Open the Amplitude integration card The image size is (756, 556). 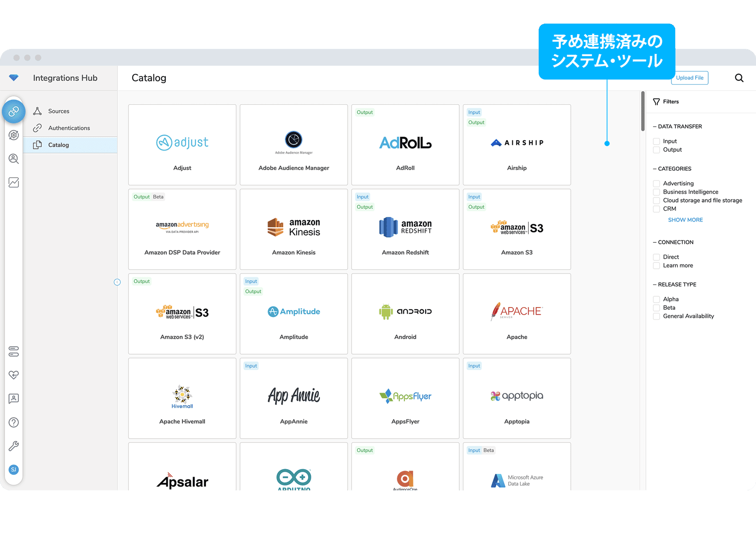pos(294,314)
